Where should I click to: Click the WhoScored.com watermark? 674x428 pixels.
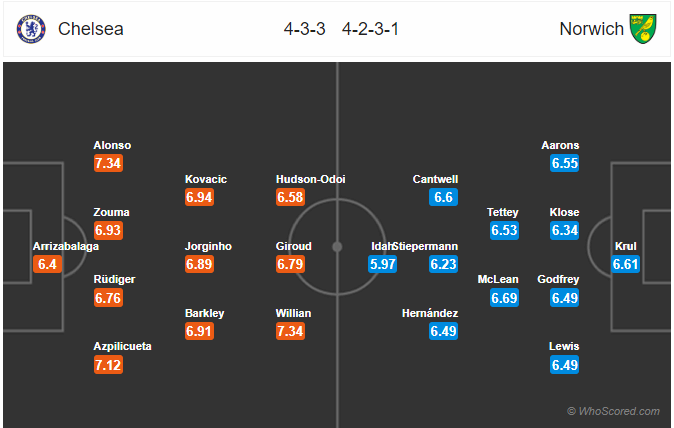click(613, 411)
